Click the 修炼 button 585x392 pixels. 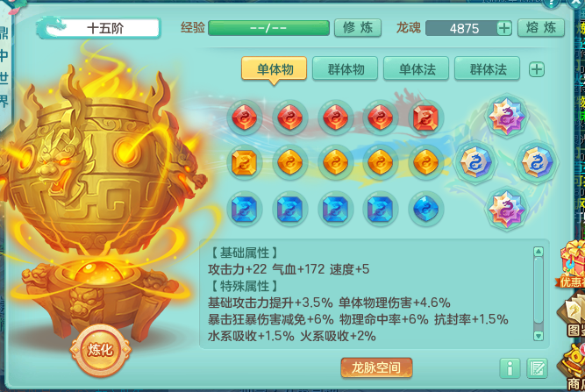pos(358,28)
